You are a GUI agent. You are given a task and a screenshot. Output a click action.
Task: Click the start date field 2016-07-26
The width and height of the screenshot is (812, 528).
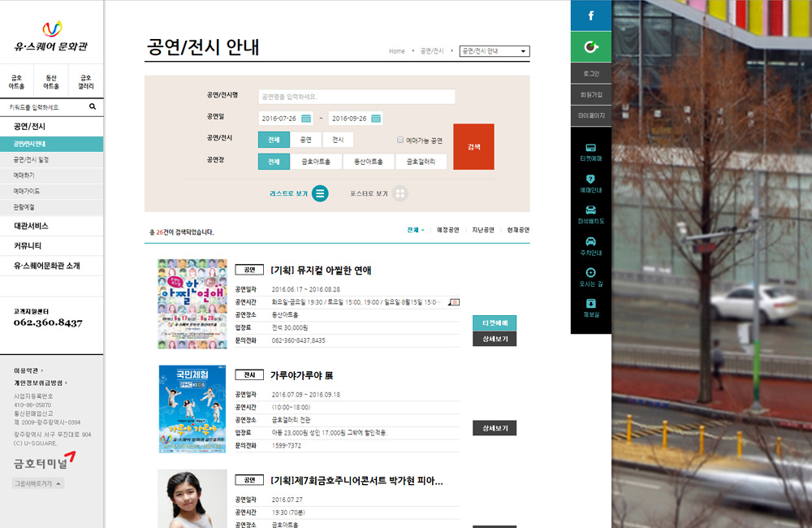pyautogui.click(x=285, y=119)
